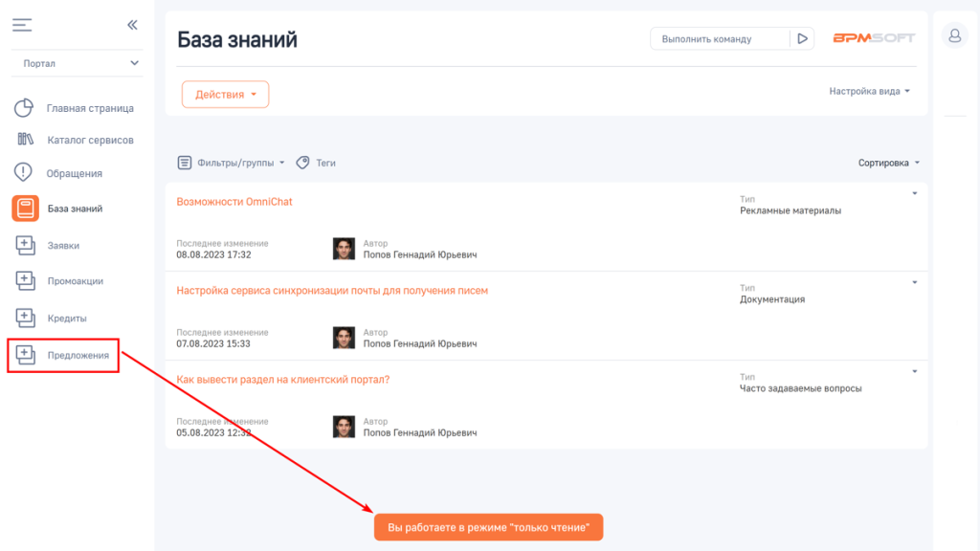This screenshot has height=551, width=980.
Task: Click the Главная страница pie chart icon
Action: 25,108
